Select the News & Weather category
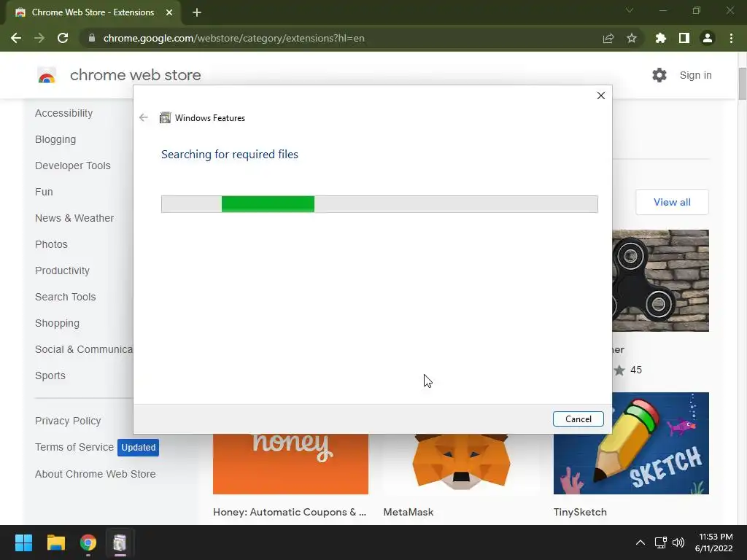This screenshot has width=747, height=560. 74,218
